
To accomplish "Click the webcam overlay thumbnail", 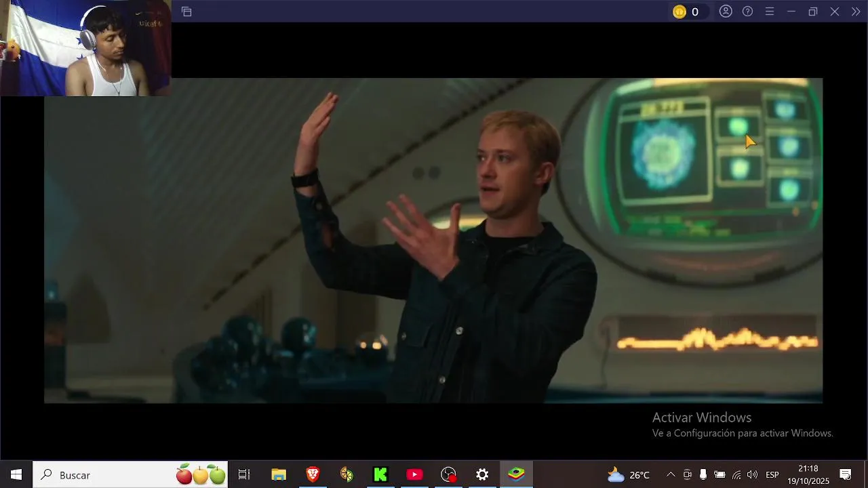I will pos(85,47).
